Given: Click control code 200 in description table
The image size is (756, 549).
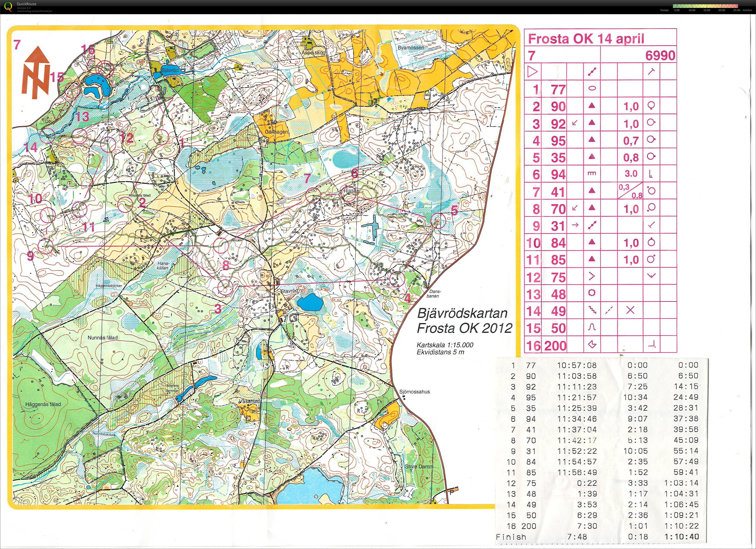Looking at the screenshot, I should [x=555, y=346].
